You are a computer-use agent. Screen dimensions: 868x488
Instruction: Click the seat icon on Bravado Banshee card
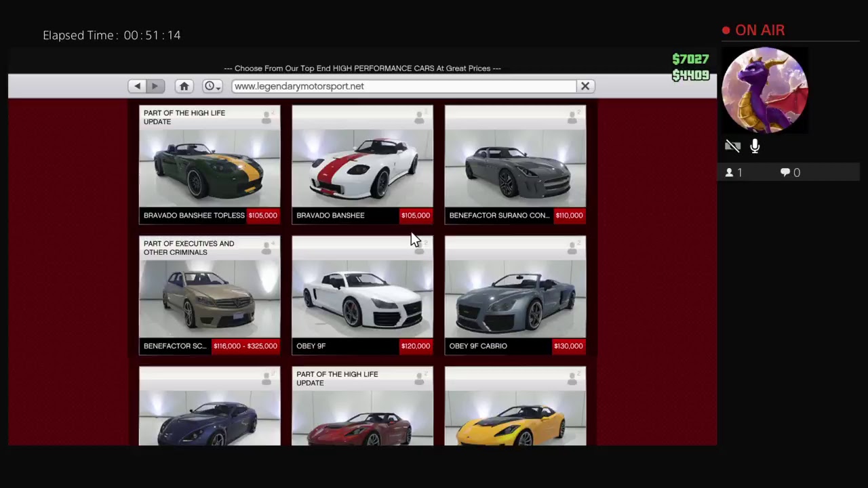point(420,118)
